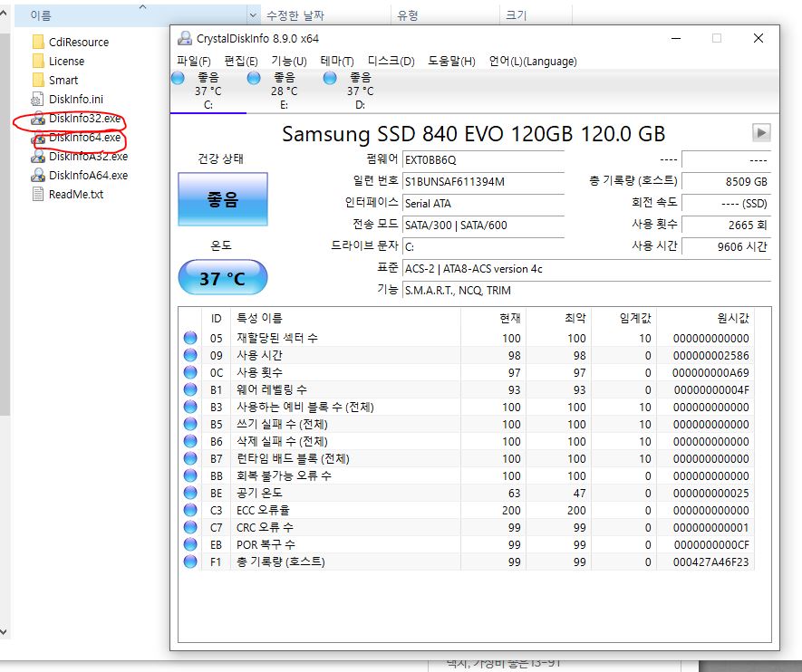The height and width of the screenshot is (672, 802).
Task: Expand the 이름 column header dropdown arrow
Action: pyautogui.click(x=253, y=15)
